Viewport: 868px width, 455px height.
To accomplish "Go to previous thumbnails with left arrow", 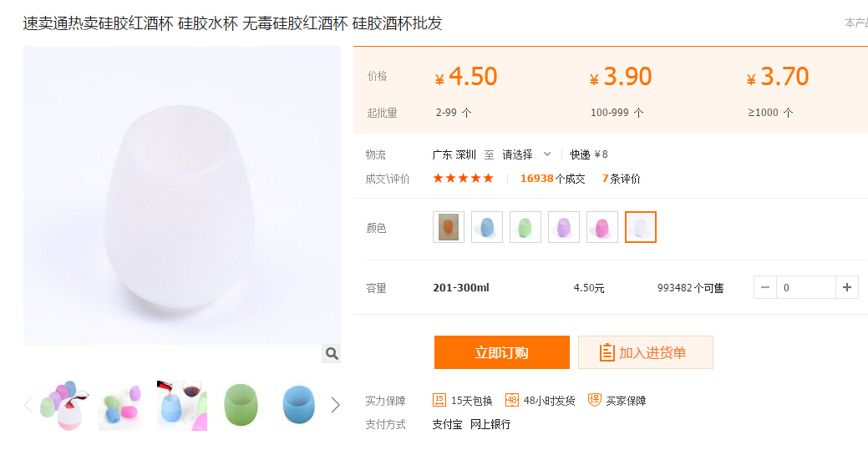I will (28, 405).
